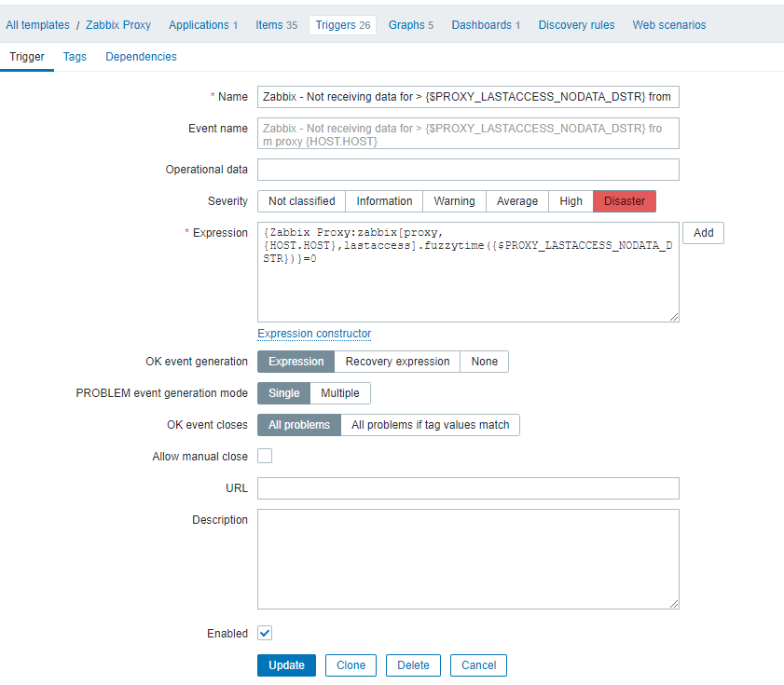Open the Graphs 5 tab
The image size is (784, 685).
point(410,25)
